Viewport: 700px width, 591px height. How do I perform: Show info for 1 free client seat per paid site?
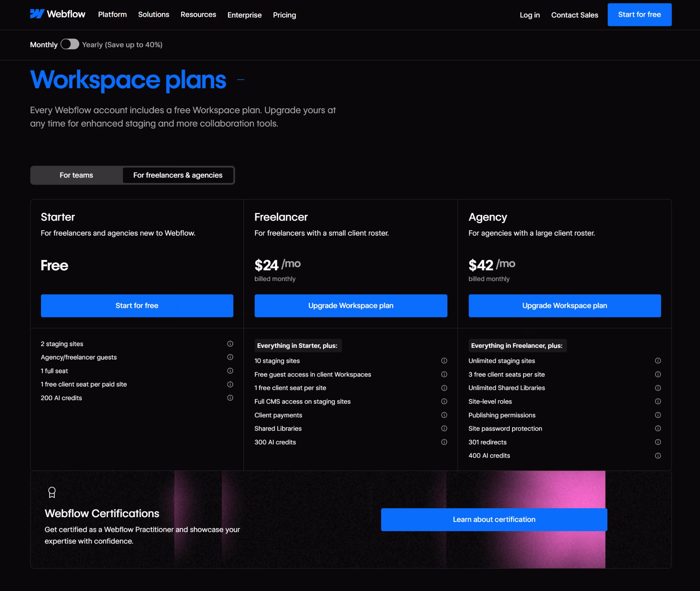click(230, 384)
